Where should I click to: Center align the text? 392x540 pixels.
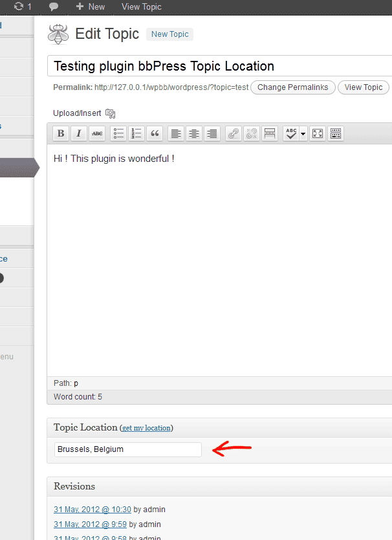pyautogui.click(x=194, y=133)
